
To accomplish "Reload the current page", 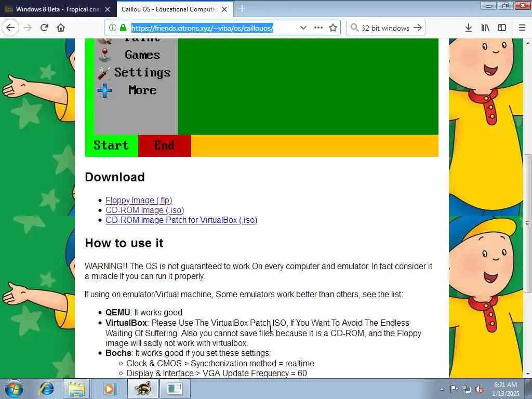I will pyautogui.click(x=44, y=28).
